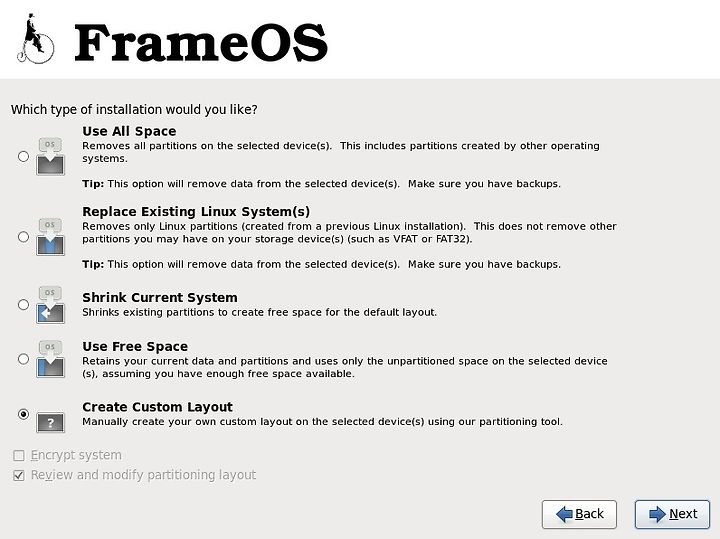Return to previous screen with Back
Screen dimensions: 720x539
tap(579, 514)
